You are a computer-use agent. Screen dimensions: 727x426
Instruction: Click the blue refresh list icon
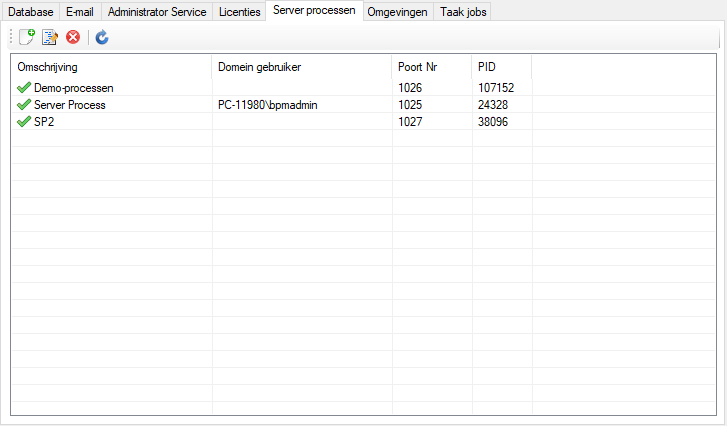[x=102, y=38]
